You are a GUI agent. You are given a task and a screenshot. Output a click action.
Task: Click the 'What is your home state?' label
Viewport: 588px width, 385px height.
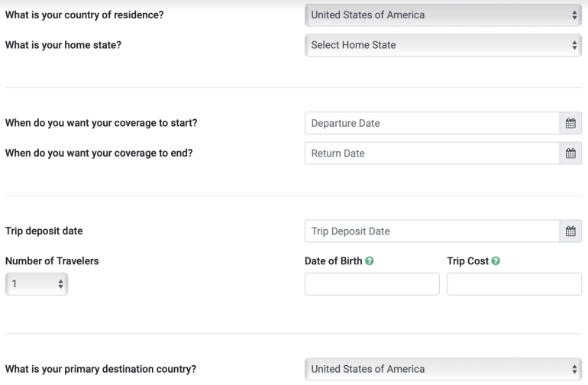[63, 45]
